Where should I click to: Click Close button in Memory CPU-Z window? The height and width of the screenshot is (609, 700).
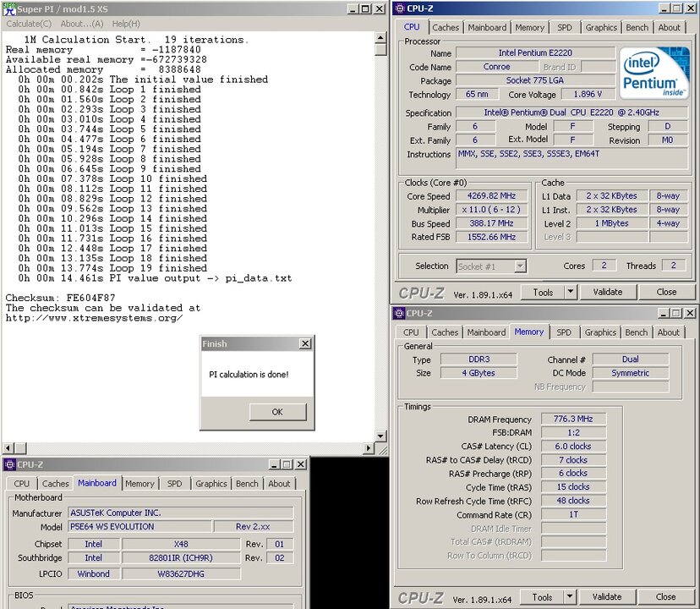(665, 597)
